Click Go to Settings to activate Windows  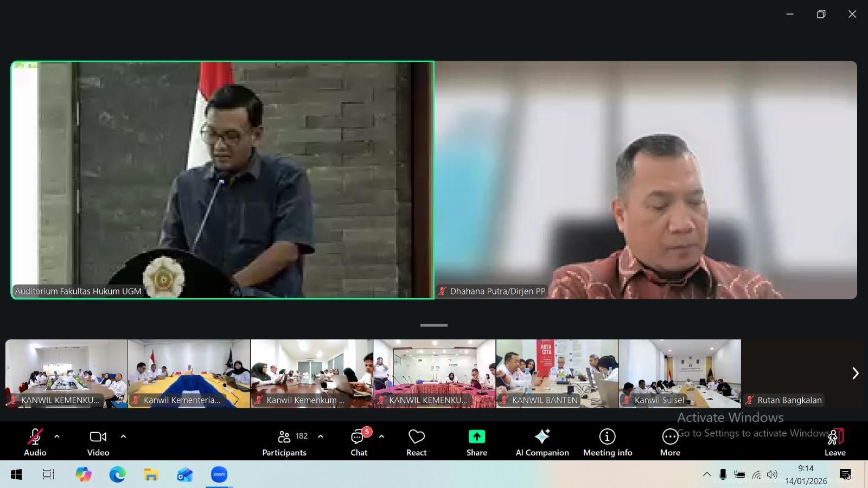click(x=753, y=433)
